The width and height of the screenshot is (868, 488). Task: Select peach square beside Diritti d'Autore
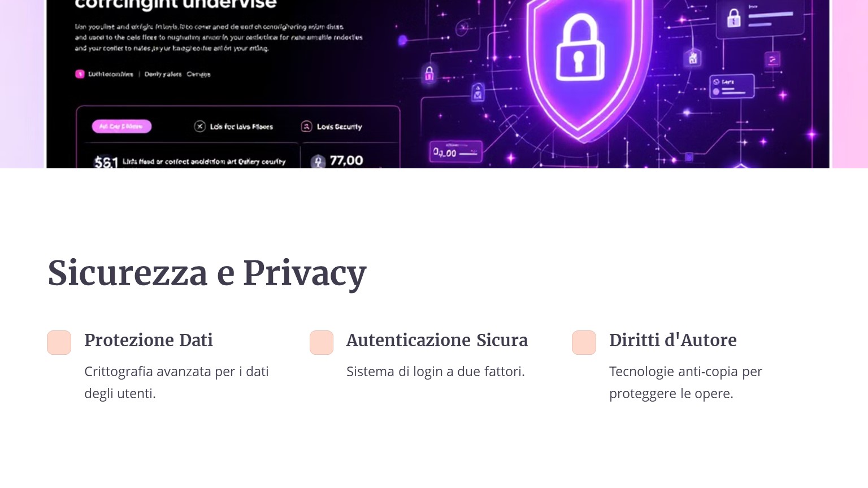584,342
